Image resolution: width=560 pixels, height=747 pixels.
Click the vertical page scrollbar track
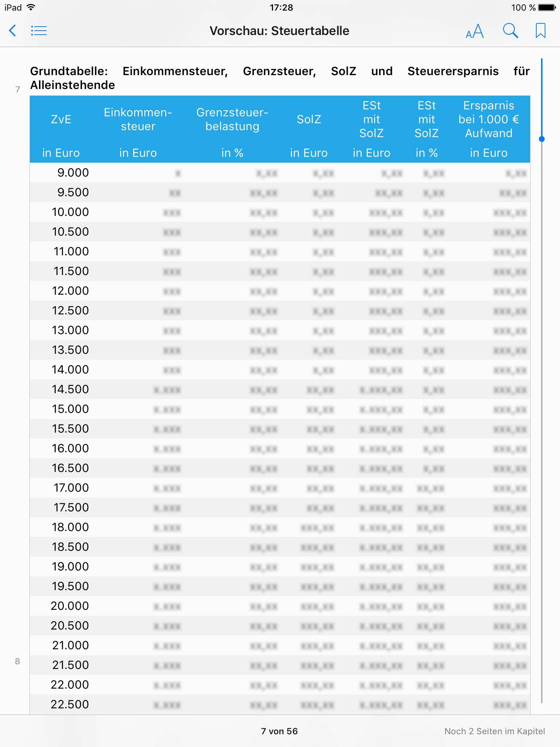(542, 401)
